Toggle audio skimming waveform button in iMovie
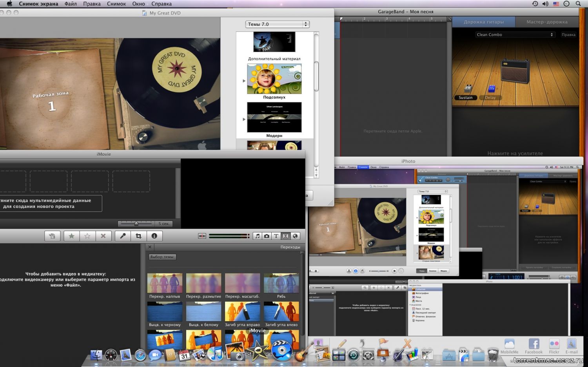This screenshot has width=588, height=367. 202,236
